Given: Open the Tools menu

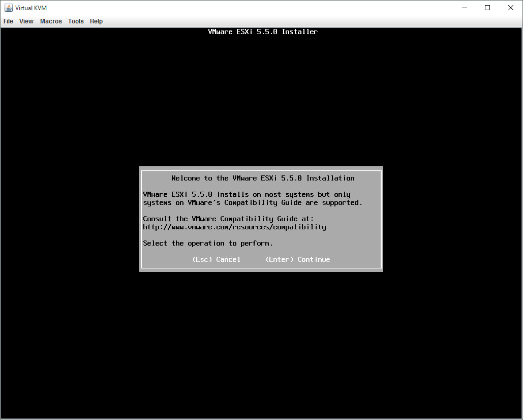Looking at the screenshot, I should tap(76, 21).
